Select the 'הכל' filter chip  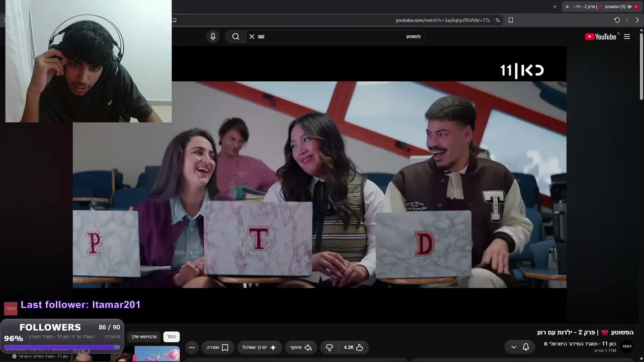(172, 337)
